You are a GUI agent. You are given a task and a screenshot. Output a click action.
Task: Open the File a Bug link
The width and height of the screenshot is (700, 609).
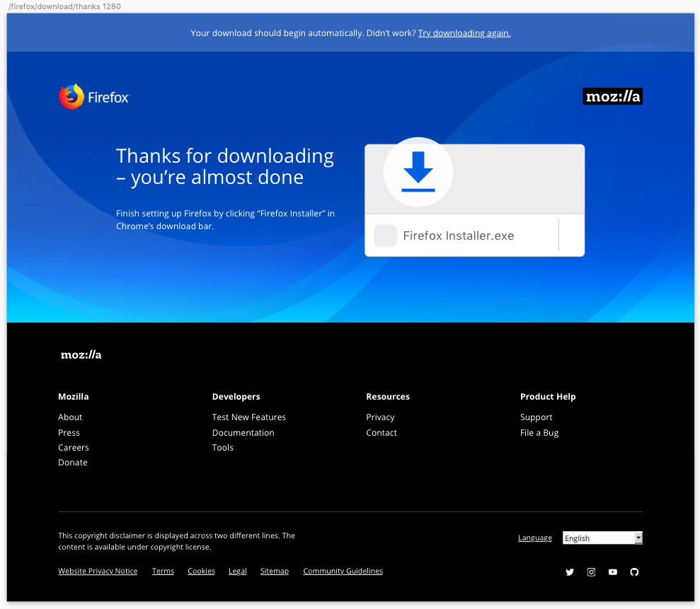[539, 433]
